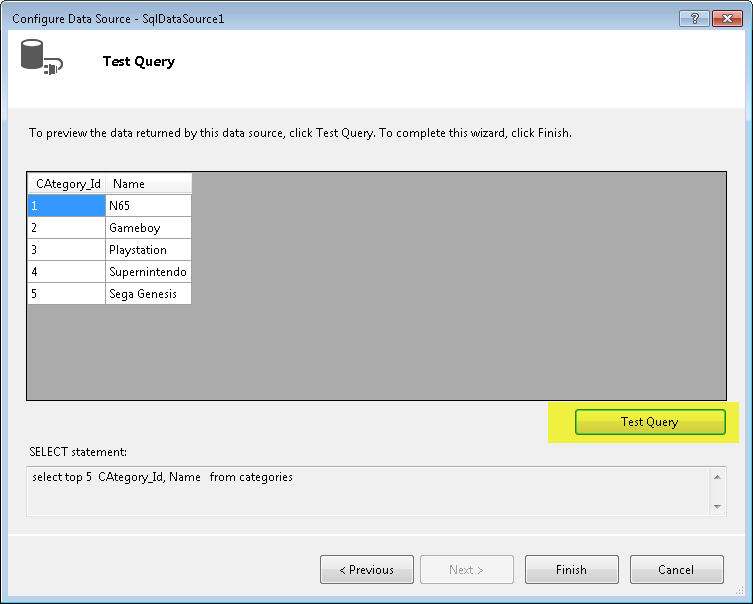Select the CAtegory_Id column header
753x604 pixels.
click(67, 184)
